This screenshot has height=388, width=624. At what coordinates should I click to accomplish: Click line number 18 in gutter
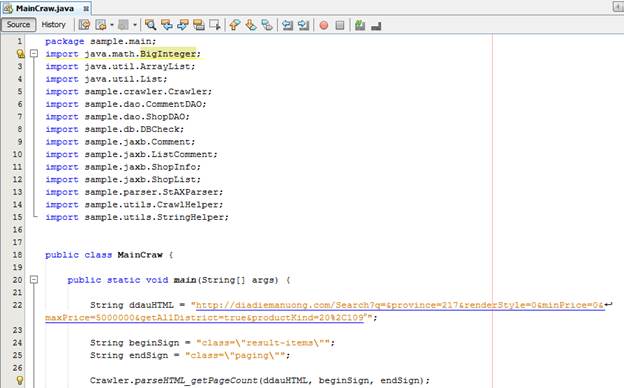(18, 255)
